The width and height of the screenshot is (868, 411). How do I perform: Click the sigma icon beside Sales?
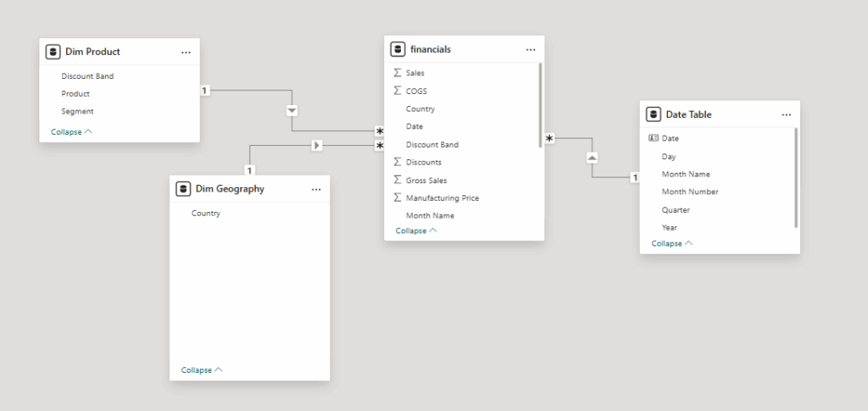click(398, 73)
